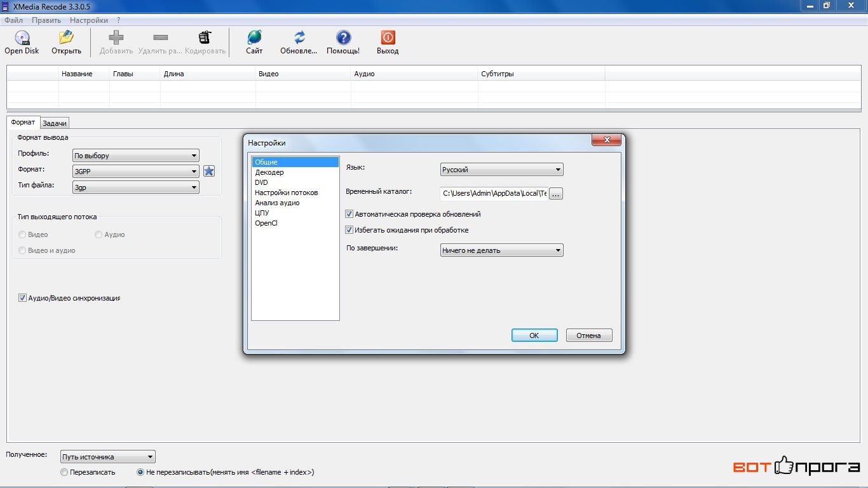Open the Полученное dropdown Путь источника
Screen dimensions: 868x488
pyautogui.click(x=108, y=457)
